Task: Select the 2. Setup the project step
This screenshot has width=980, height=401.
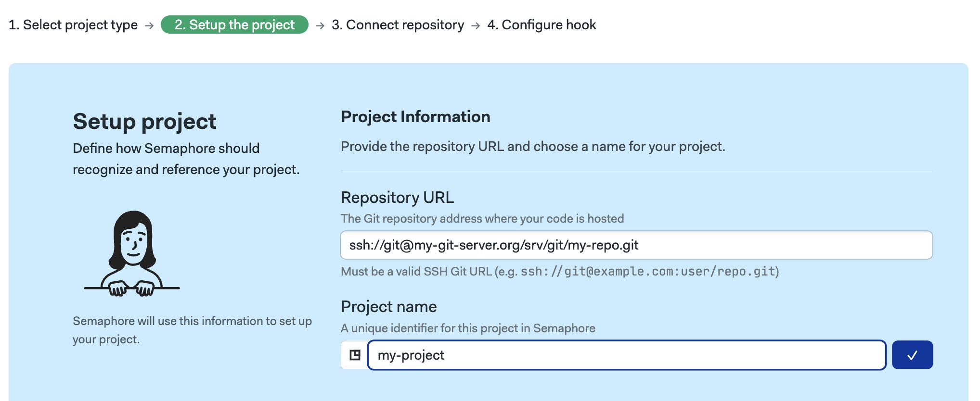Action: point(234,25)
